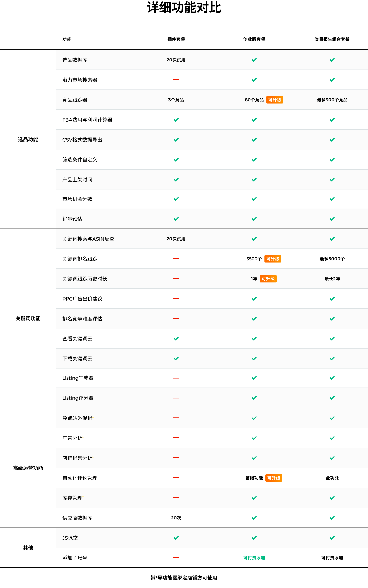This screenshot has height=588, width=368.
Task: Click the 20次试用 value for 关键词搜索与ASIN反查
Action: [x=176, y=239]
